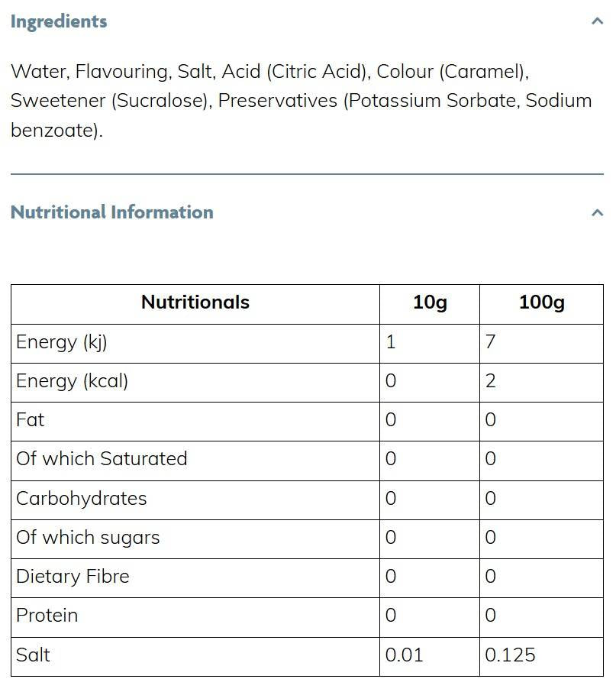Select the 10g column header

430,302
